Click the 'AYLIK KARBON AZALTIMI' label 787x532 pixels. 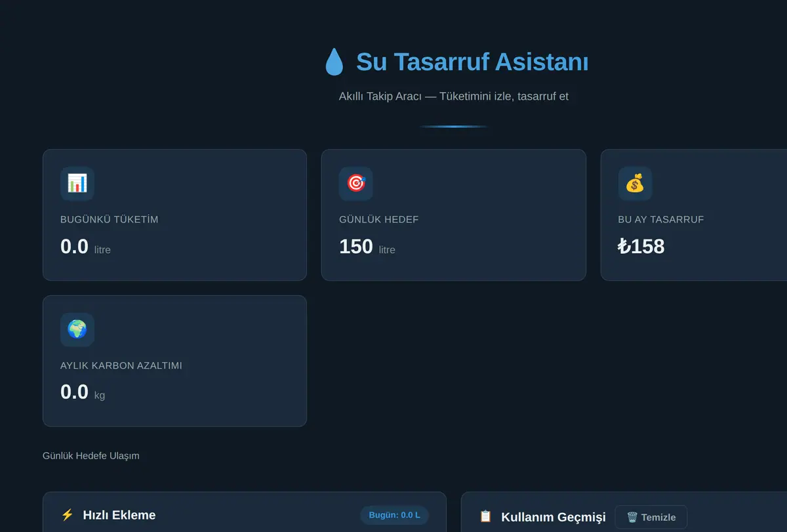click(x=121, y=365)
